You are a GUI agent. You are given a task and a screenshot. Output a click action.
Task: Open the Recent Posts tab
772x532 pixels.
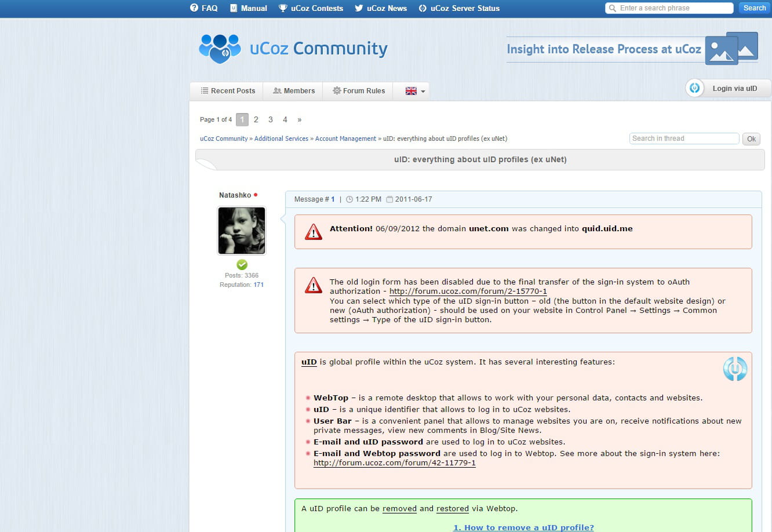[x=227, y=91]
